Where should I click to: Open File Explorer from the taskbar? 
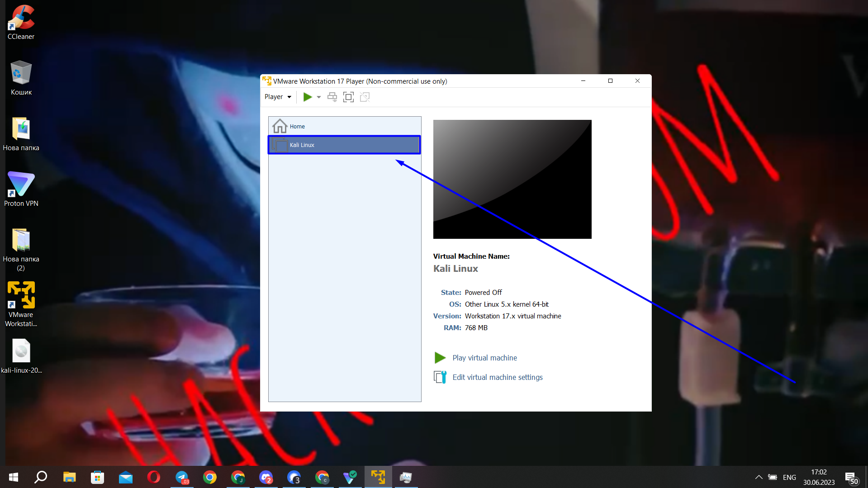69,477
